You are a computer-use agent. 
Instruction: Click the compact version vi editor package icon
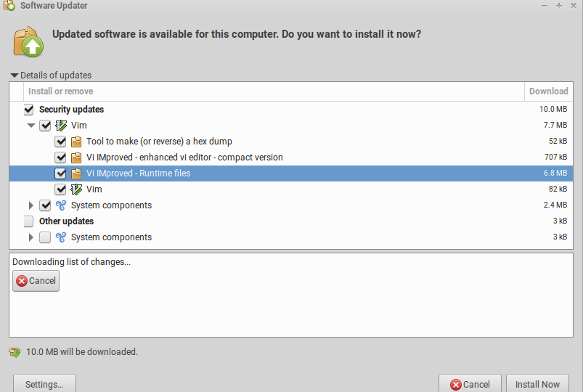(x=76, y=158)
